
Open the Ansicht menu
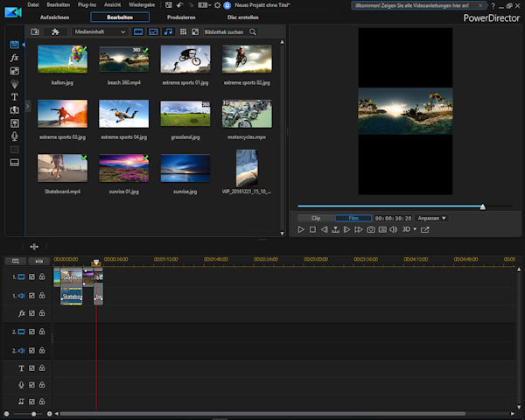click(112, 4)
